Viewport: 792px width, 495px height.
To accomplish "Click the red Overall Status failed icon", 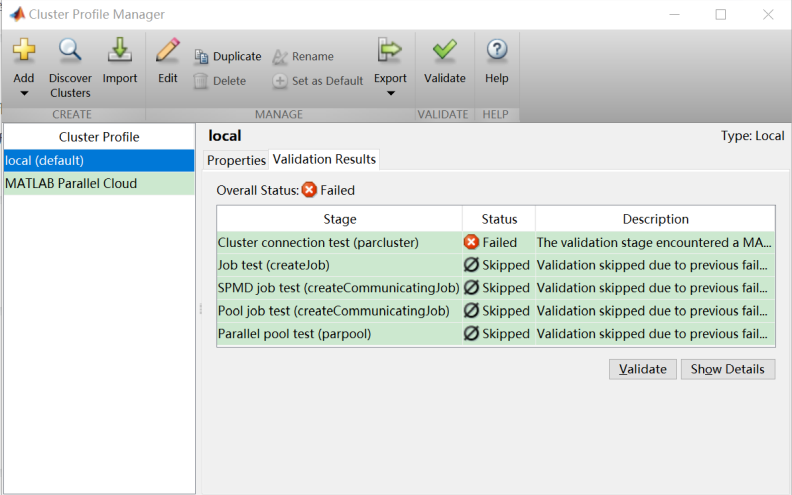I will pyautogui.click(x=309, y=190).
